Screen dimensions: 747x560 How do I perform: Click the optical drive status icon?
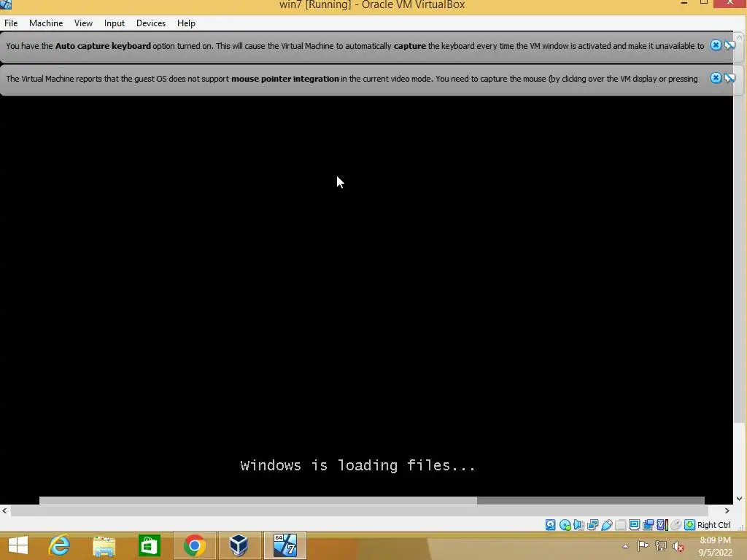coord(565,525)
